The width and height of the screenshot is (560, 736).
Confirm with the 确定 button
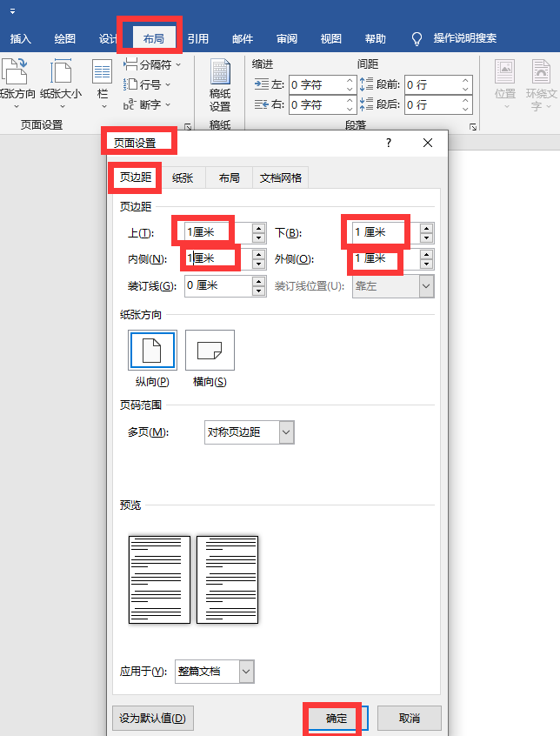click(x=337, y=718)
